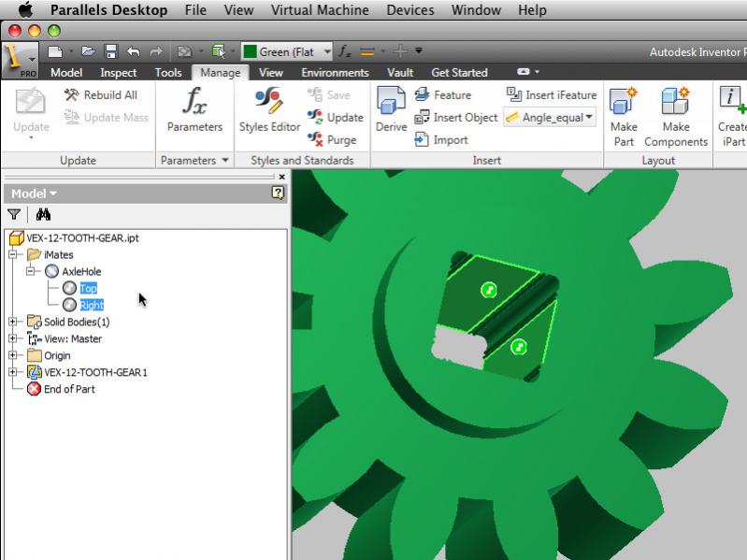Click the Create iPart tool

coord(732,117)
